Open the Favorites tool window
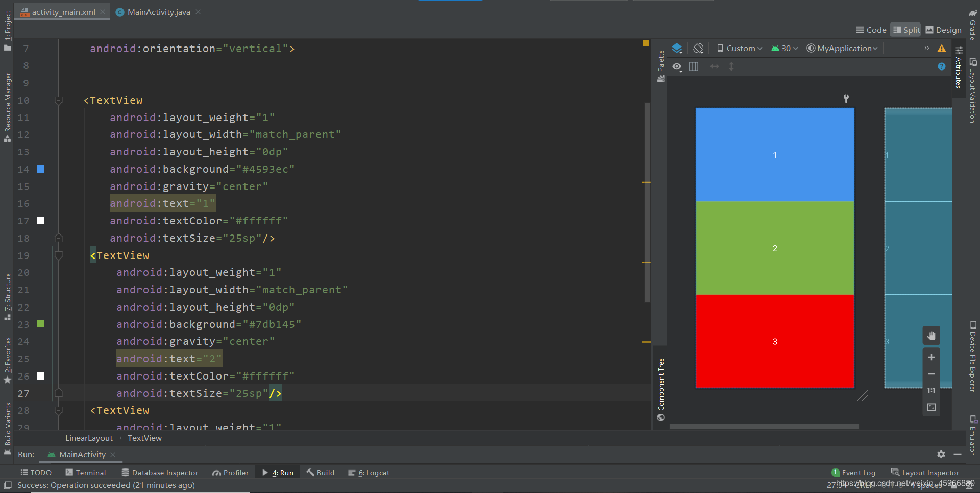Image resolution: width=980 pixels, height=493 pixels. (x=7, y=360)
